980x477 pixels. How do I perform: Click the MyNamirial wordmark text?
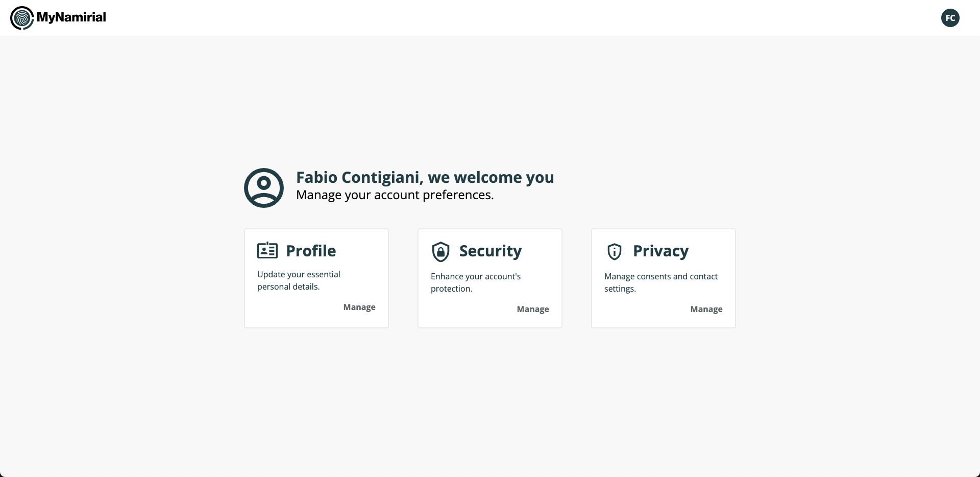click(x=71, y=17)
